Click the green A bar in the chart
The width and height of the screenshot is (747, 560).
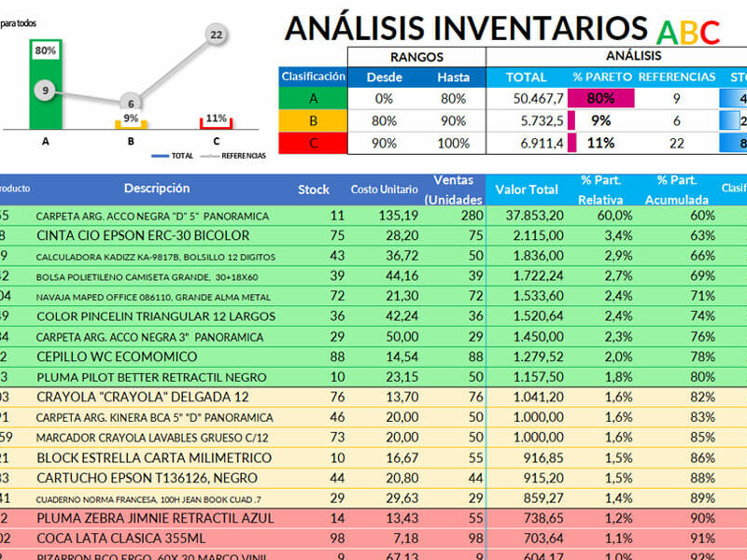pos(46,84)
